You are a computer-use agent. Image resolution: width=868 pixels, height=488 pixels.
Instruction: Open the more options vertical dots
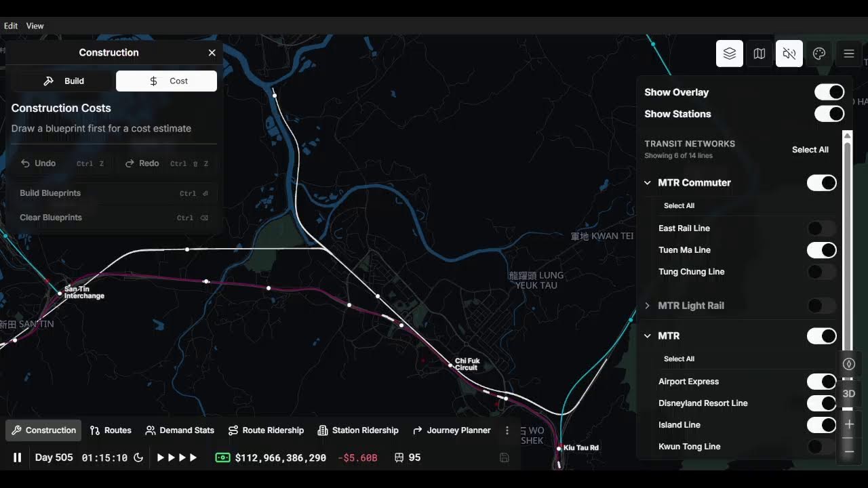click(x=507, y=430)
